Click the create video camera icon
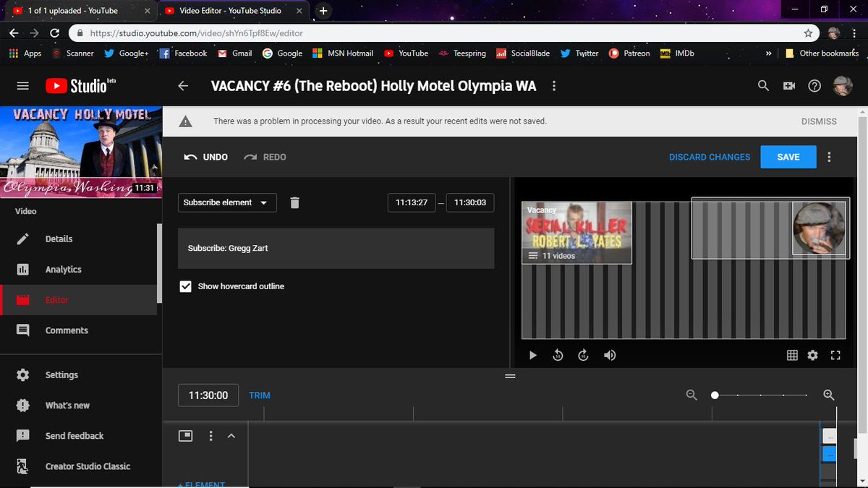Screen dimensions: 868x488 coord(788,85)
